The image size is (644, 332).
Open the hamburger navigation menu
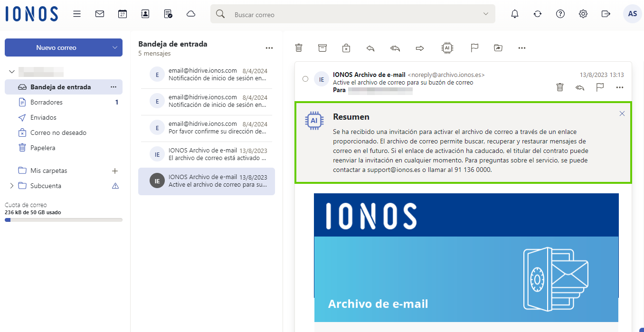[x=77, y=14]
